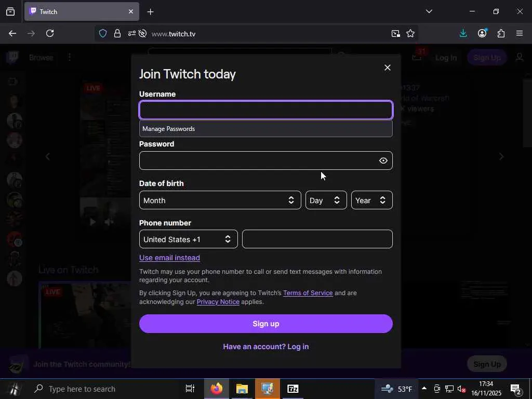Click the purple Sign up button
Viewport: 532px width, 399px height.
click(x=265, y=324)
